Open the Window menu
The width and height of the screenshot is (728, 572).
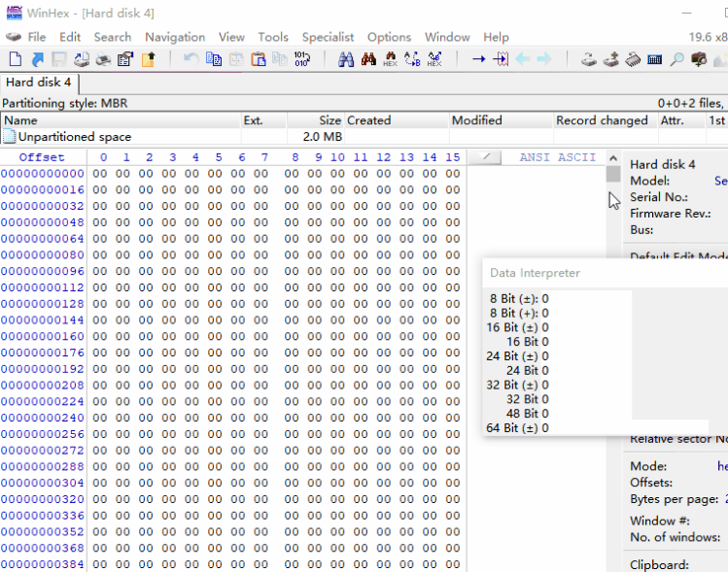447,37
